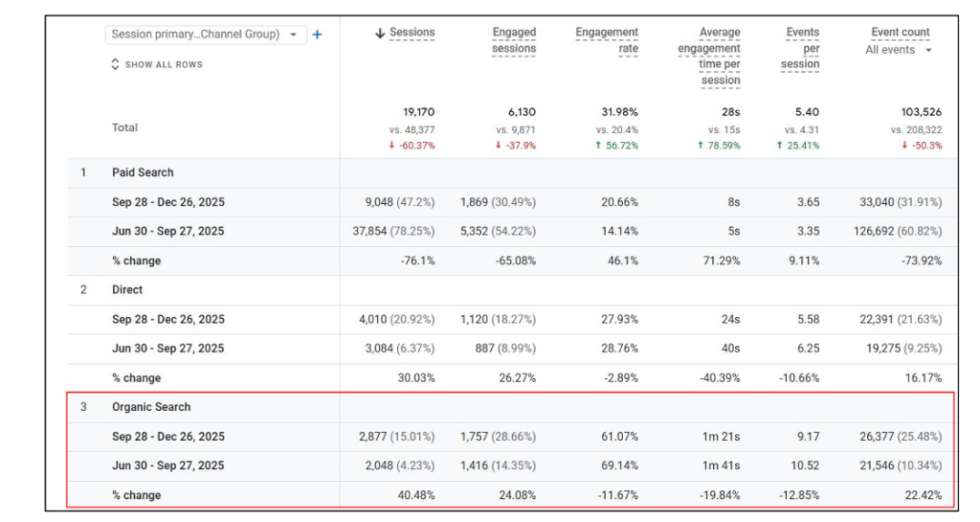Click Events per session column header

click(x=802, y=48)
